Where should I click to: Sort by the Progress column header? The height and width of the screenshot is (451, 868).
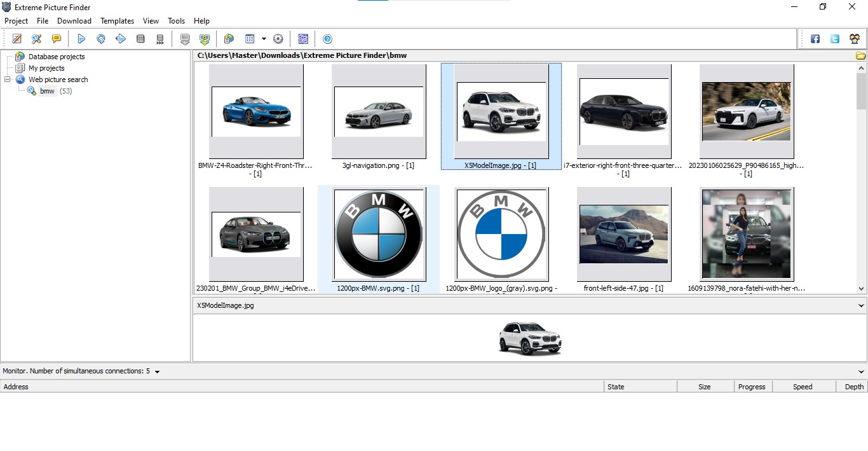click(x=754, y=387)
